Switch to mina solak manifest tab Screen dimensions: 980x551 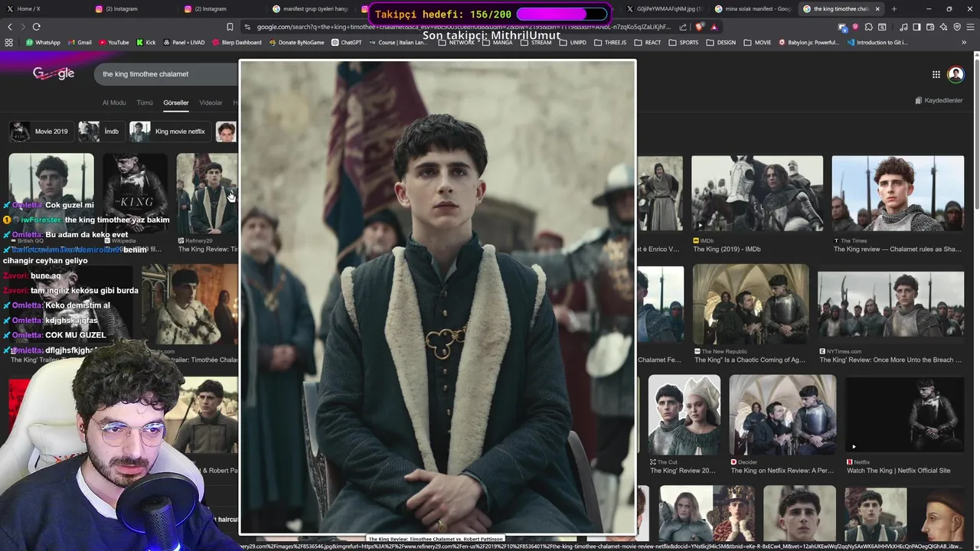753,8
